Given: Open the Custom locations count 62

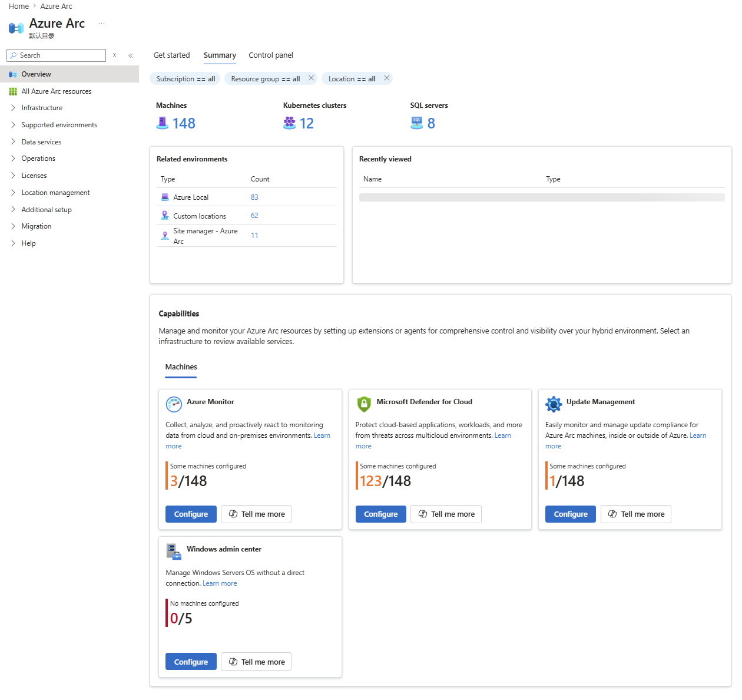Looking at the screenshot, I should click(x=254, y=216).
